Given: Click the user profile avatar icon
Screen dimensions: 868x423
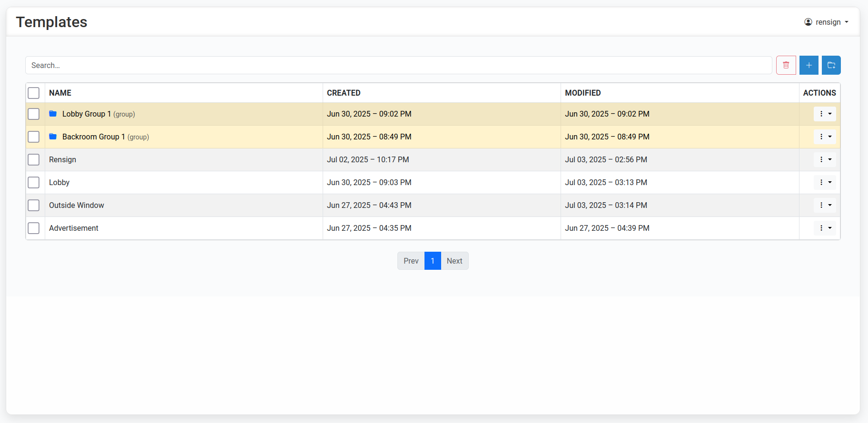Looking at the screenshot, I should (808, 22).
